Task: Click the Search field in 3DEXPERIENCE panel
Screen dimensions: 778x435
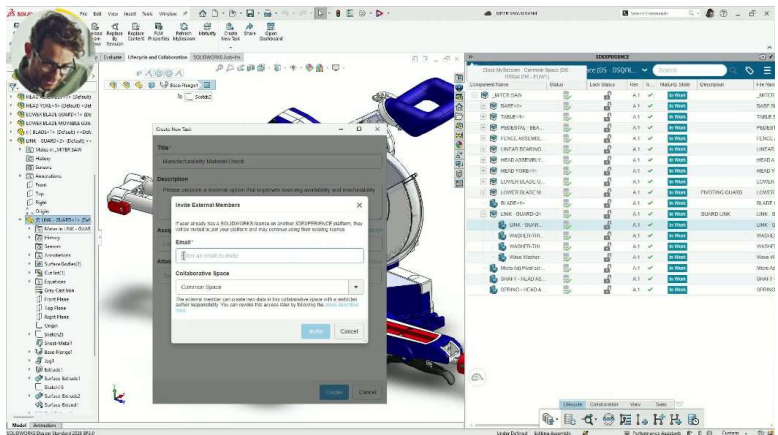Action: click(x=689, y=70)
